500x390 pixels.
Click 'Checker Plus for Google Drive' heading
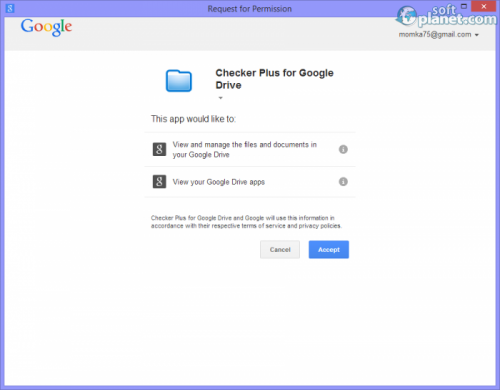tap(274, 79)
